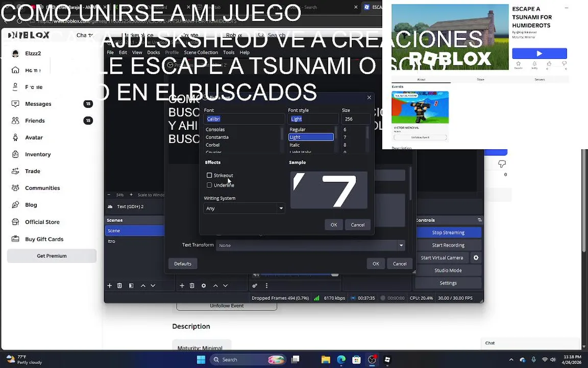Open Blog in the Roblox sidebar
Screen dimensions: 588x368
[x=31, y=205]
